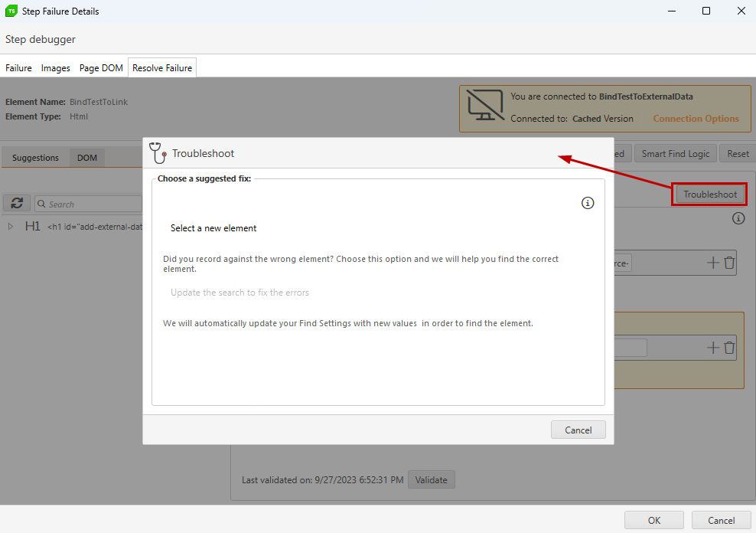
Task: Click the Cached Version text
Action: (603, 119)
